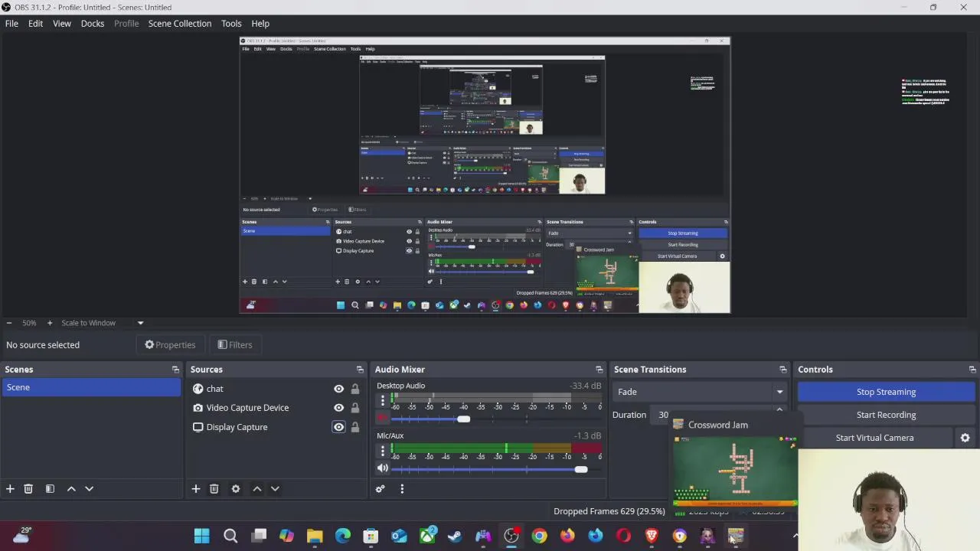Open scene filters icon in Scenes dock
Image resolution: width=980 pixels, height=551 pixels.
(x=50, y=488)
